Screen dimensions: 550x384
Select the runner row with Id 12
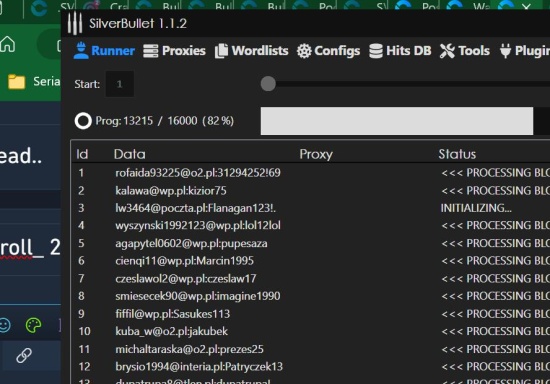click(311, 366)
